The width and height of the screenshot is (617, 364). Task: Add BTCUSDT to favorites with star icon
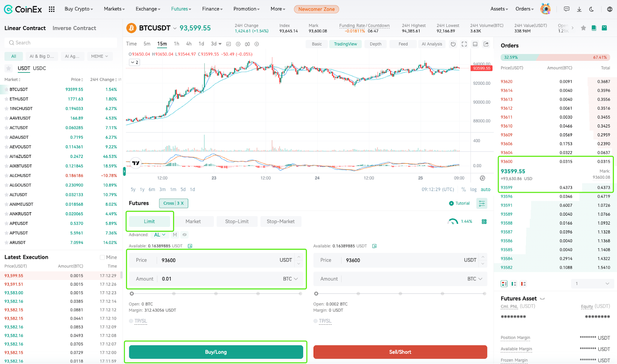pyautogui.click(x=583, y=28)
